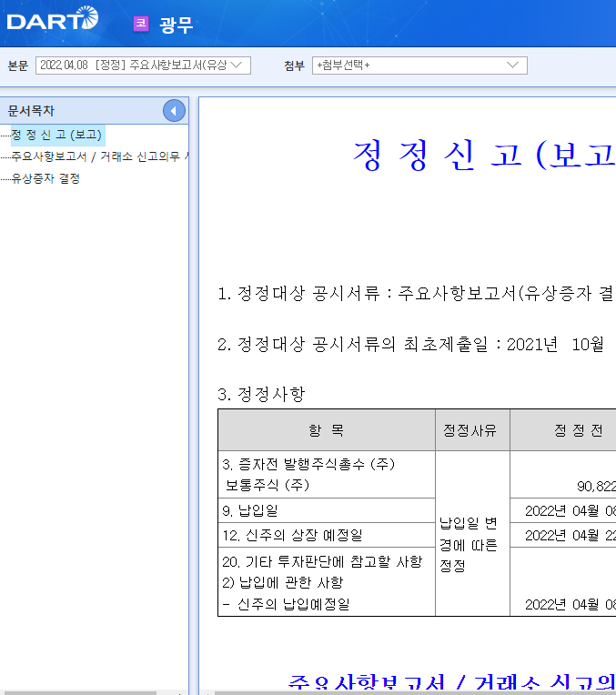Collapse the 문서목차 panel with the arrow button
Image resolution: width=616 pixels, height=695 pixels.
(174, 111)
